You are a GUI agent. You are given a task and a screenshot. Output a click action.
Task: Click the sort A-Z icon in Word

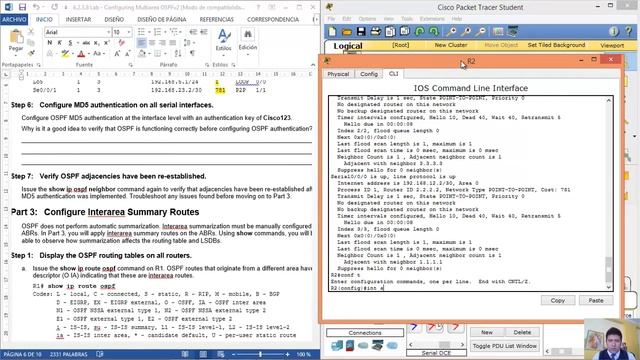click(x=178, y=53)
